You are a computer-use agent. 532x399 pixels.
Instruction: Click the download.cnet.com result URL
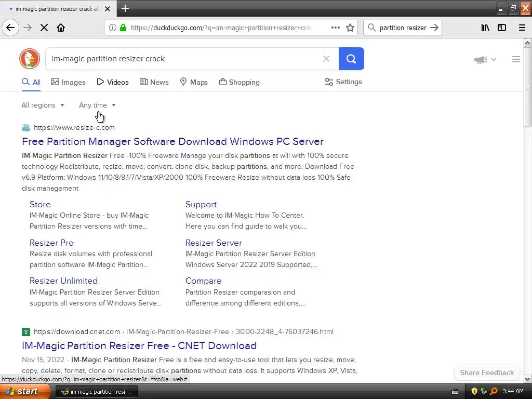tap(183, 332)
